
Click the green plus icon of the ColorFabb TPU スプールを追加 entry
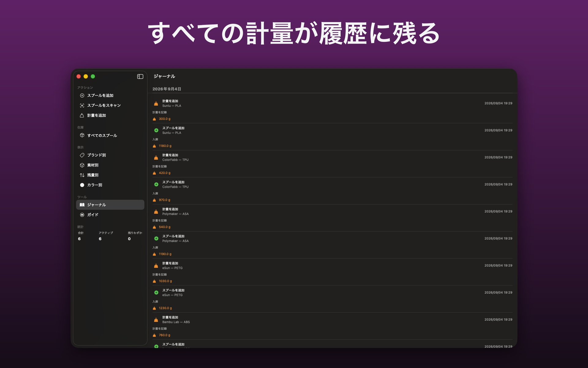click(x=156, y=184)
